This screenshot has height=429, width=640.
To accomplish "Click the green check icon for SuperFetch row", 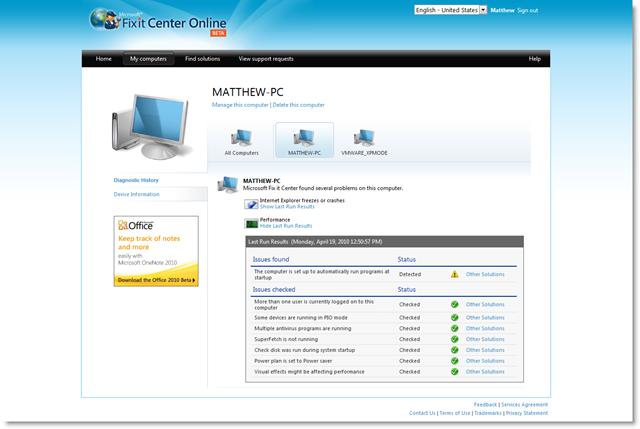I will [x=454, y=339].
